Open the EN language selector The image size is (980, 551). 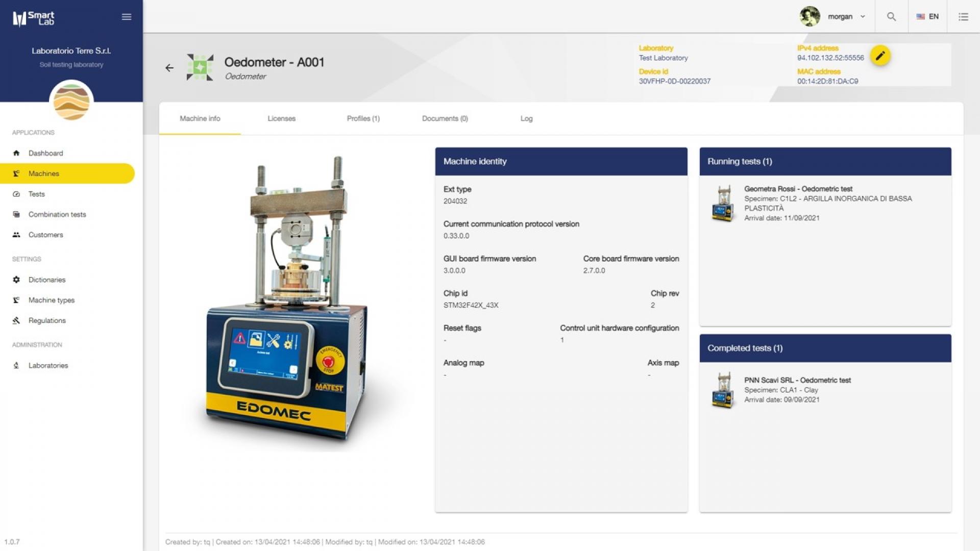[x=927, y=17]
